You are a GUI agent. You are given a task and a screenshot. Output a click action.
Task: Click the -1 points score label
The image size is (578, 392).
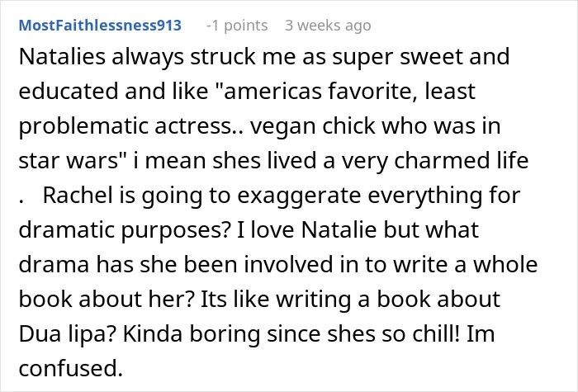237,26
